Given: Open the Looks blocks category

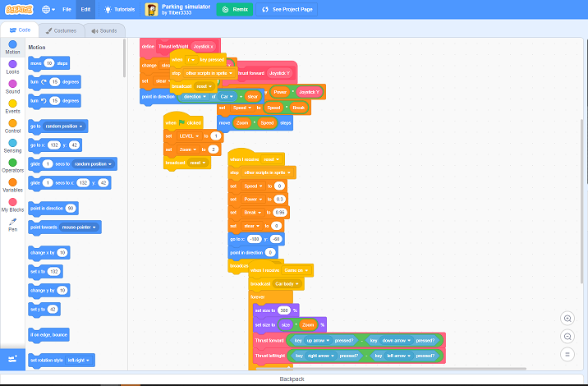Looking at the screenshot, I should [12, 67].
